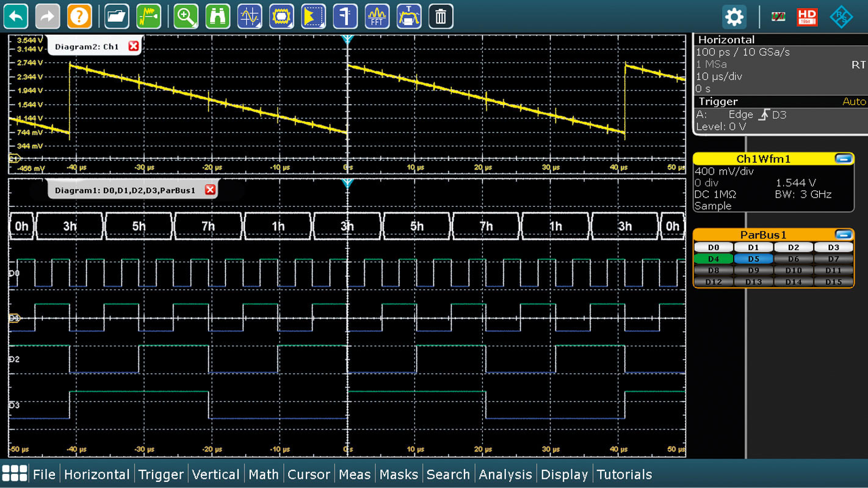Activate digital channel D15 in ParBus1
868x488 pixels.
pyautogui.click(x=833, y=281)
